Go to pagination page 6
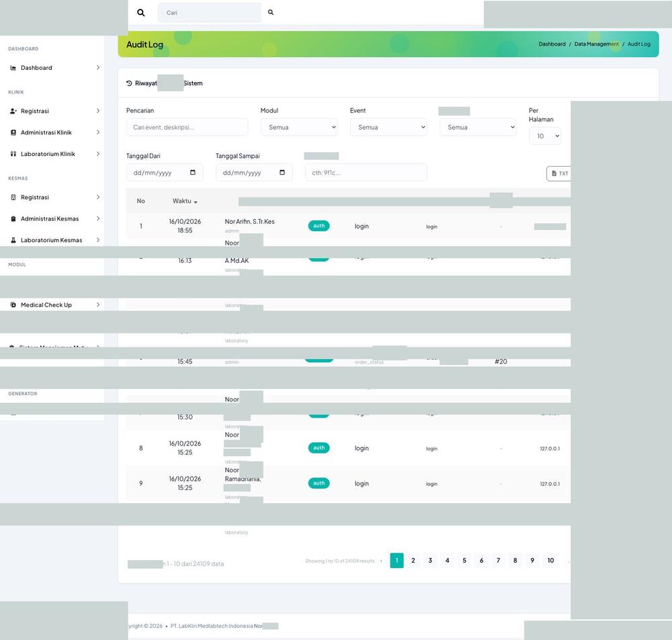Viewport: 672px width, 640px height. pos(481,560)
